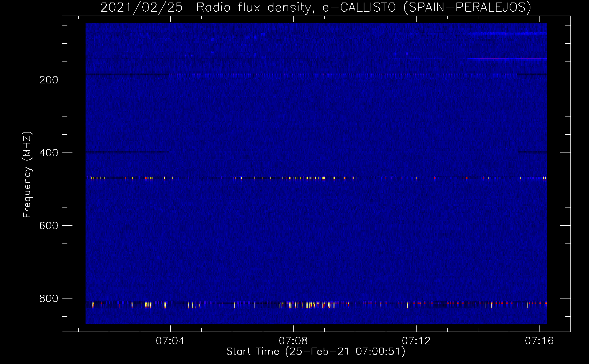This screenshot has height=364, width=589.
Task: Click the plot title "2021/02/25 Radio flux density, e-CALLISTO (SPAIN-PERALEJOS)"
Action: tap(316, 7)
